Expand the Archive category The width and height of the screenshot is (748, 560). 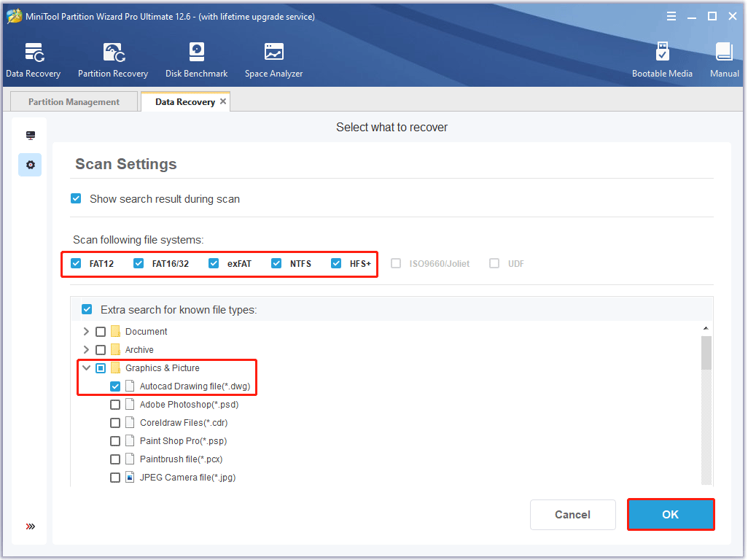86,349
